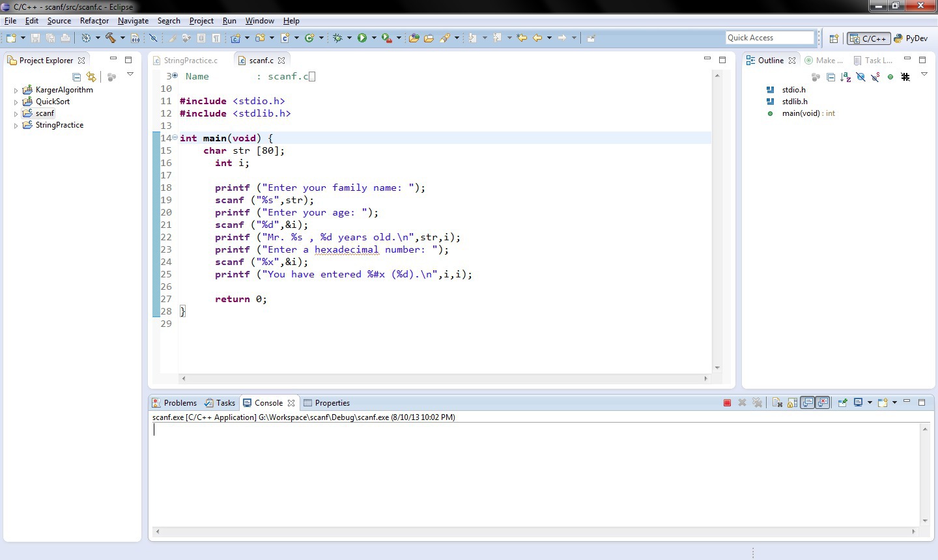
Task: Sort the Outline view alphabetically
Action: coord(846,77)
